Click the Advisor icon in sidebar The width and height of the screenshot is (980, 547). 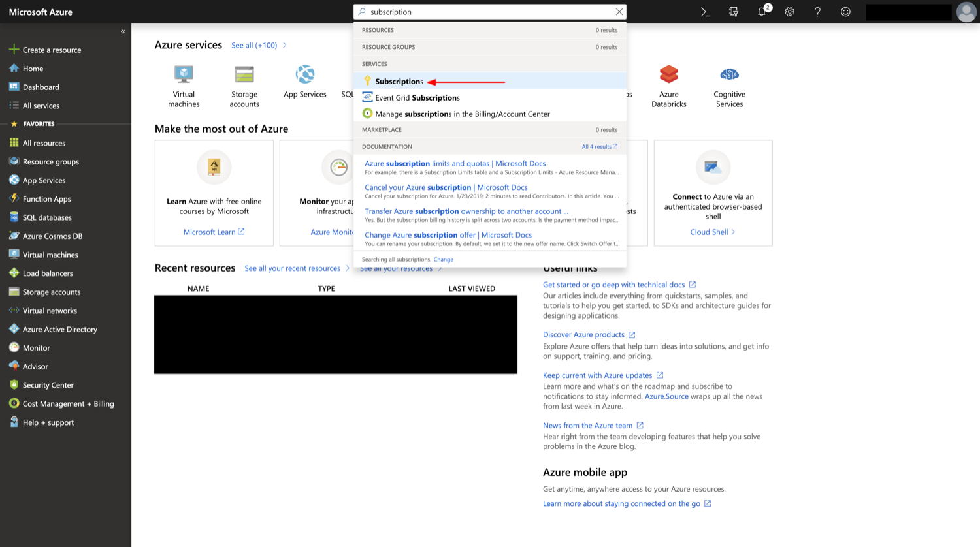tap(14, 366)
